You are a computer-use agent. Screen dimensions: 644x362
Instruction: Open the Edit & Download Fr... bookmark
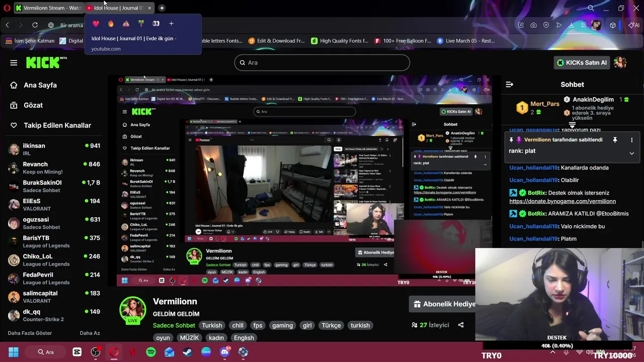276,41
